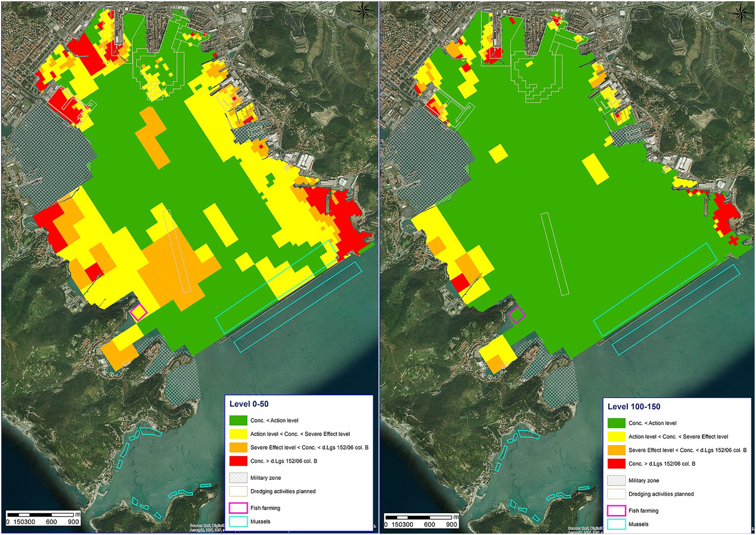Click 'Mussels' label in Level 0-50 legend
Viewport: 756px width, 535px height.
click(x=260, y=521)
